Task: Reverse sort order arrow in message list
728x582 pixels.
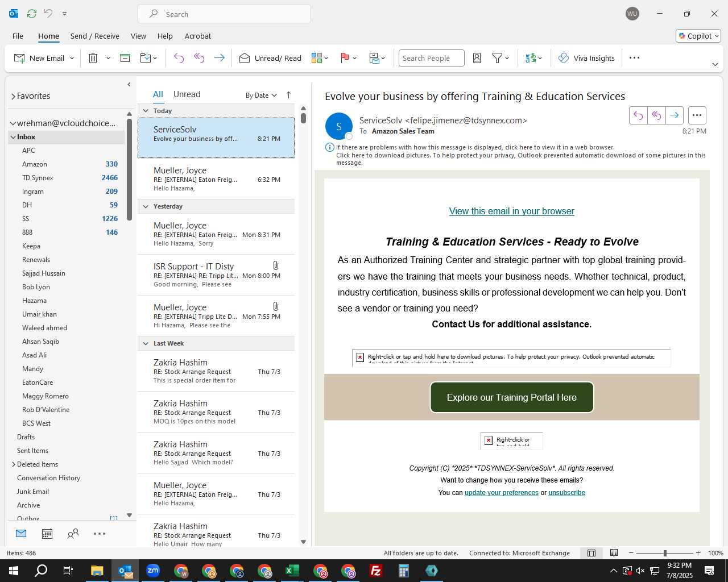Action: (x=288, y=95)
